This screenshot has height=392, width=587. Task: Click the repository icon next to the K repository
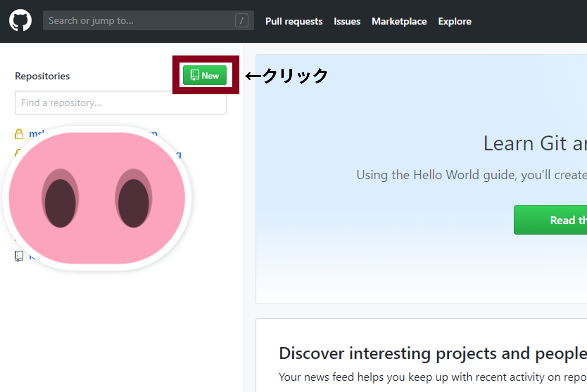coord(18,256)
